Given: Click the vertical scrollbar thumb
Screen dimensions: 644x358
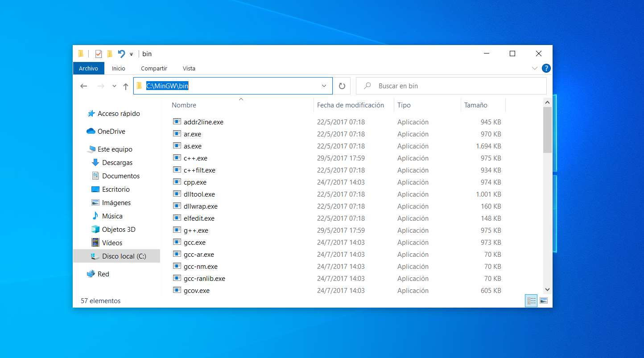Looking at the screenshot, I should (x=547, y=130).
